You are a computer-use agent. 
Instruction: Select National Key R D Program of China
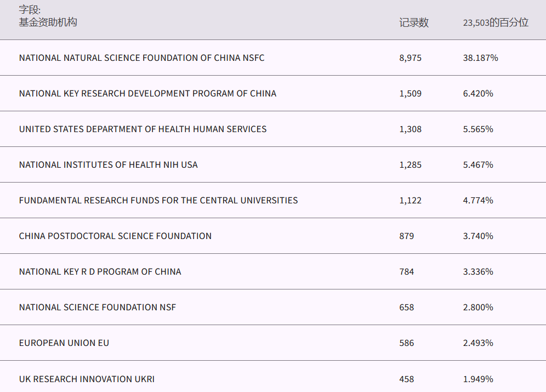point(100,271)
